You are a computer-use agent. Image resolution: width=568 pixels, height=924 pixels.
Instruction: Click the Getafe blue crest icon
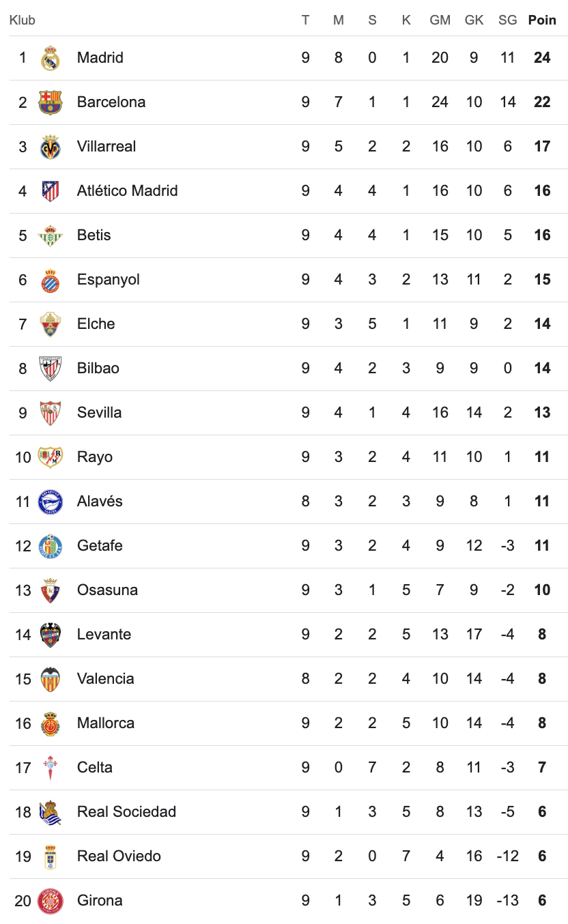coord(51,546)
